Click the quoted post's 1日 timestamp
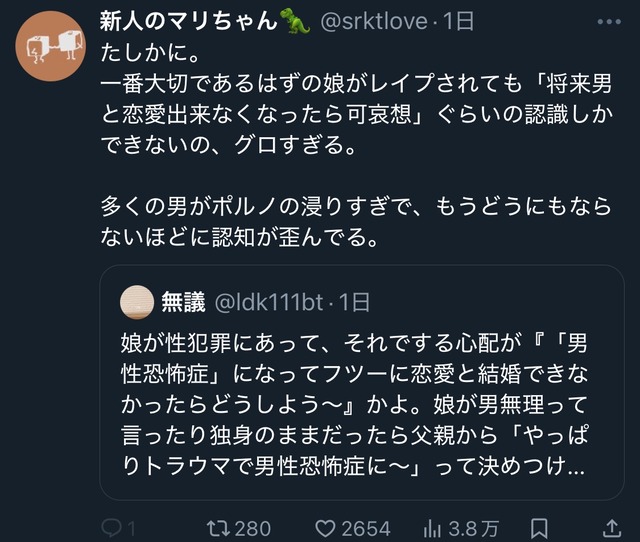Screen dimensions: 640x542 [x=354, y=300]
